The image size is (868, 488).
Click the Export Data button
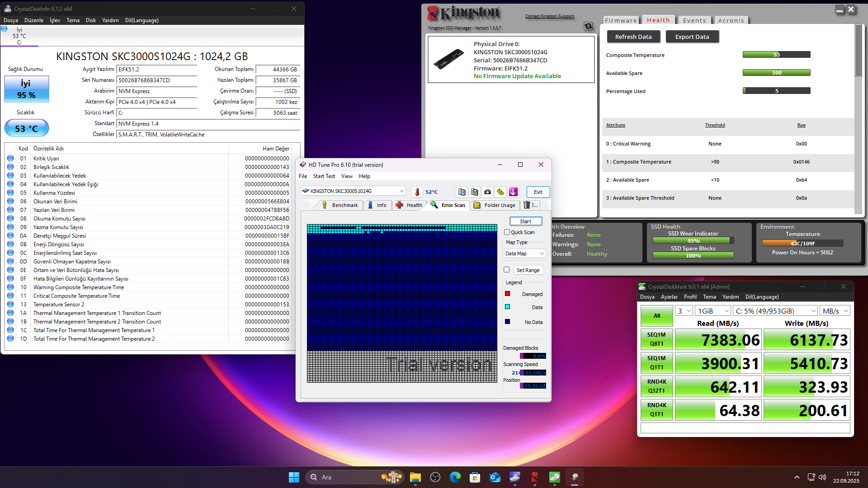pos(692,37)
